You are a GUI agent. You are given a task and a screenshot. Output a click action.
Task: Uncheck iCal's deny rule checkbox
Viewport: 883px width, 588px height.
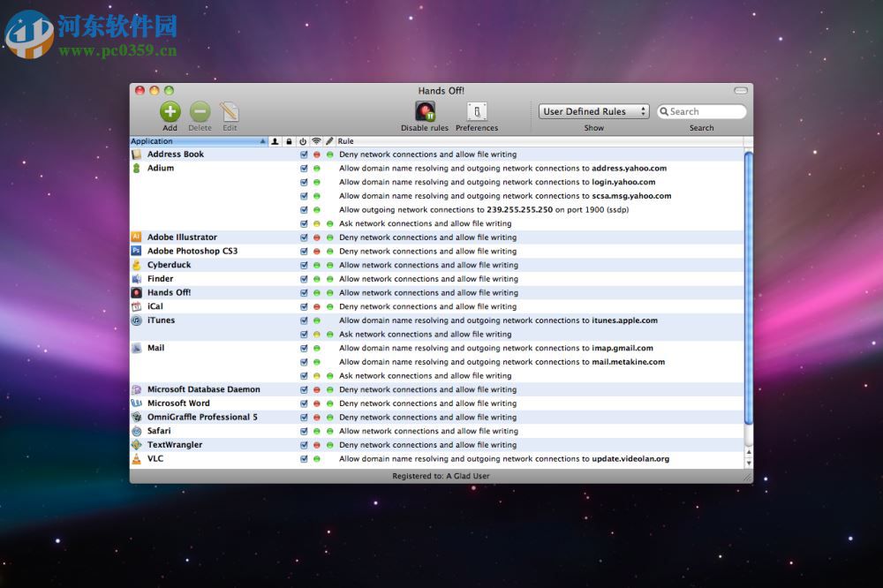coord(303,306)
